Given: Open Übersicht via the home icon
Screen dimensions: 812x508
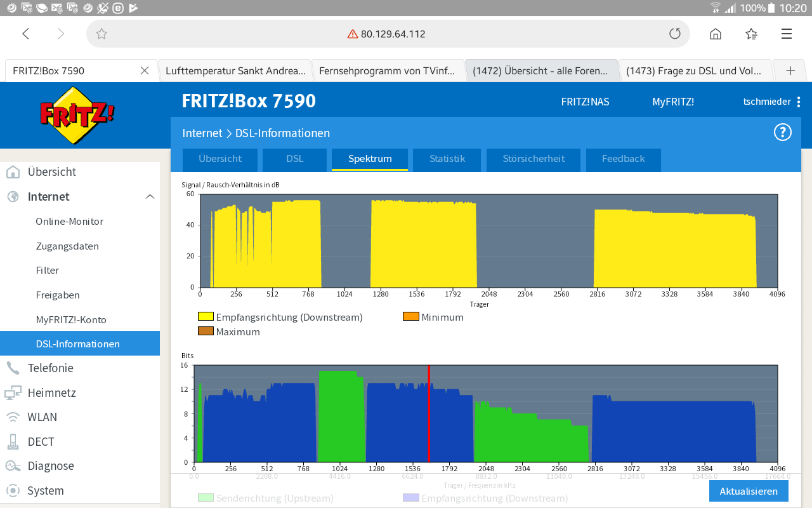Looking at the screenshot, I should 14,171.
